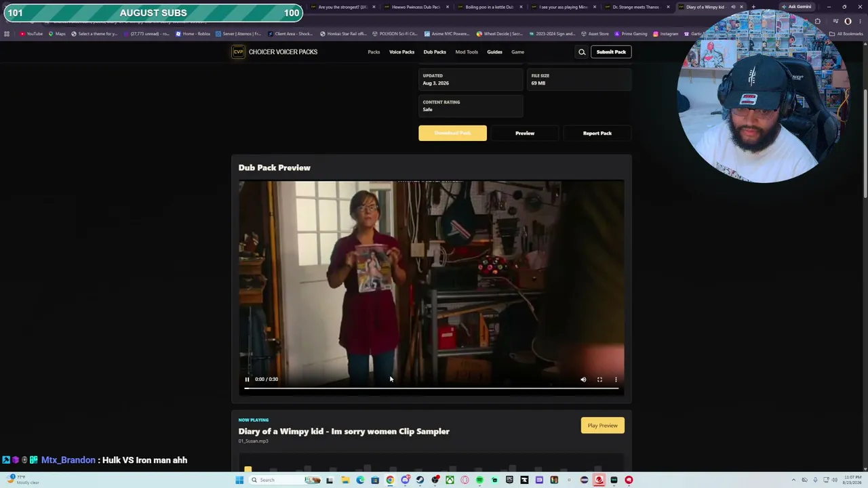Open Spotify from the taskbar

coord(479,480)
